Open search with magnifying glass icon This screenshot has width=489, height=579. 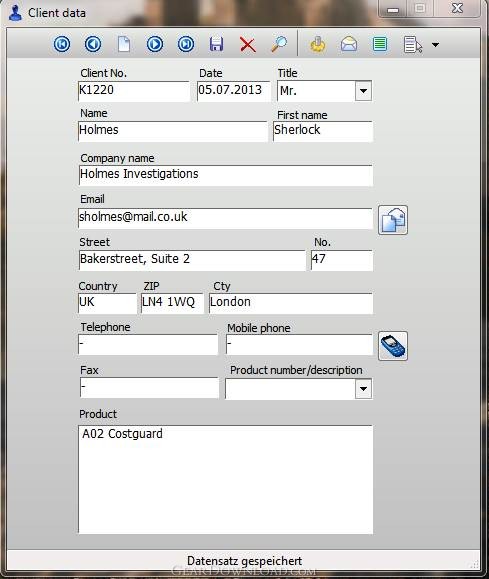[279, 44]
